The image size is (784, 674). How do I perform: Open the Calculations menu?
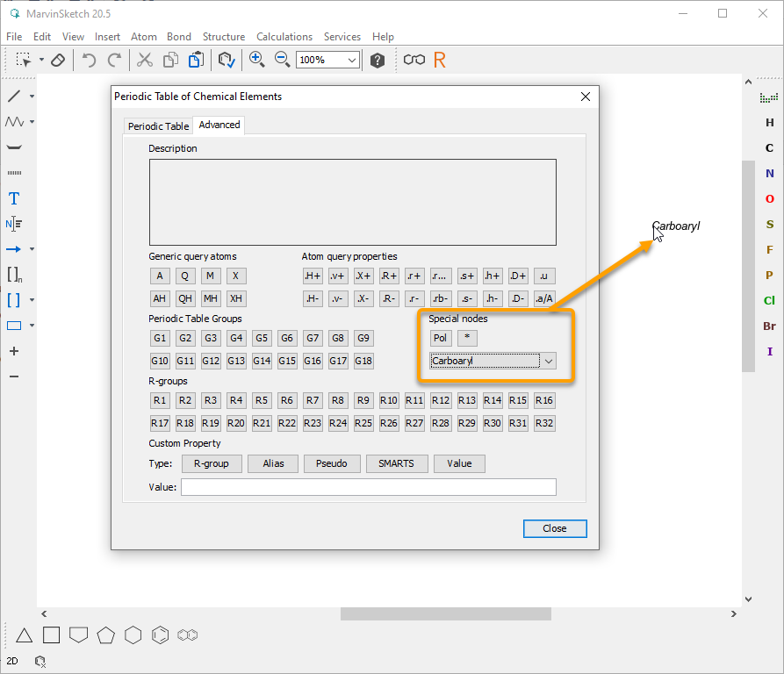(284, 37)
